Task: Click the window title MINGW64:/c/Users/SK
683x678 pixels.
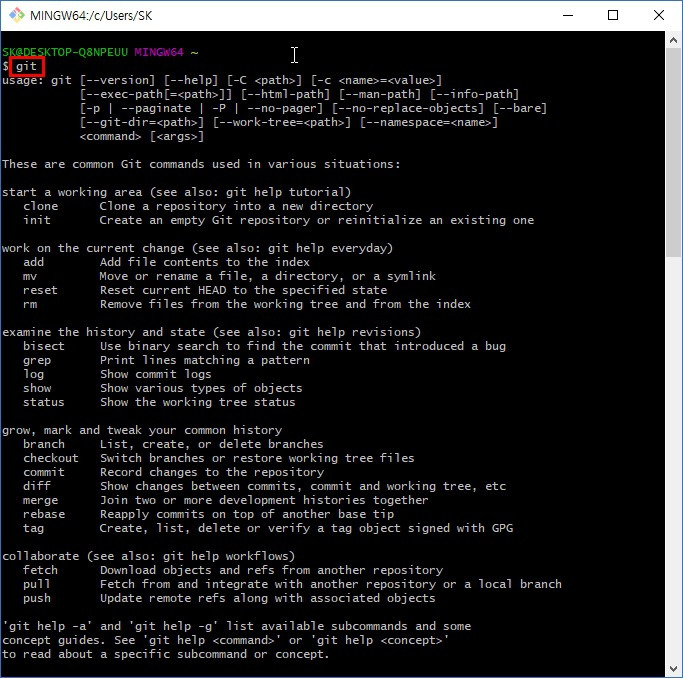Action: (x=91, y=16)
